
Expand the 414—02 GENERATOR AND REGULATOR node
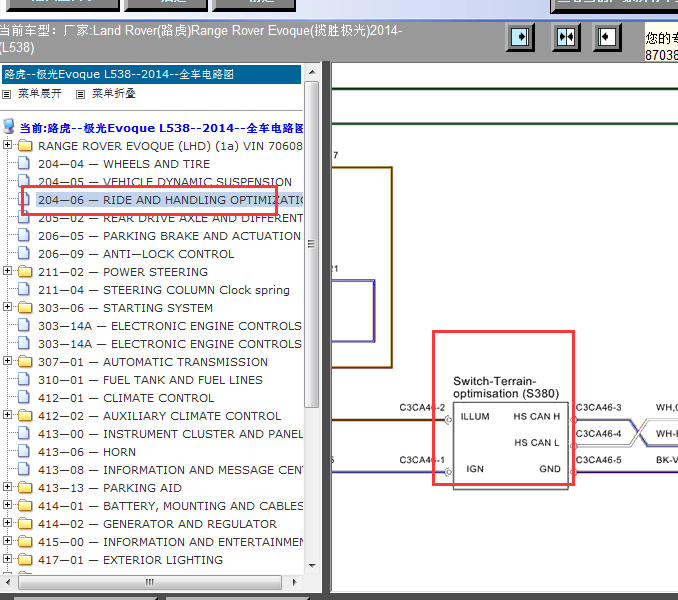(7, 523)
